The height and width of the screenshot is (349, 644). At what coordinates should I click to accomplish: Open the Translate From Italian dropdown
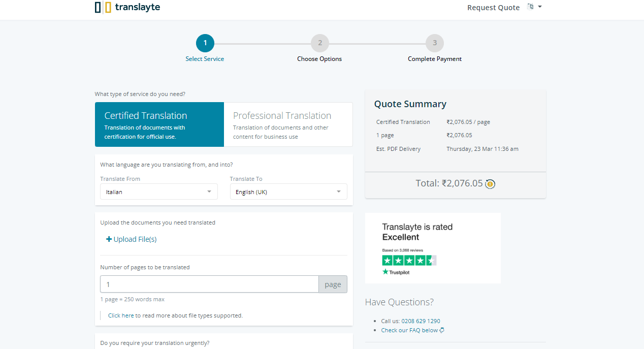(159, 192)
